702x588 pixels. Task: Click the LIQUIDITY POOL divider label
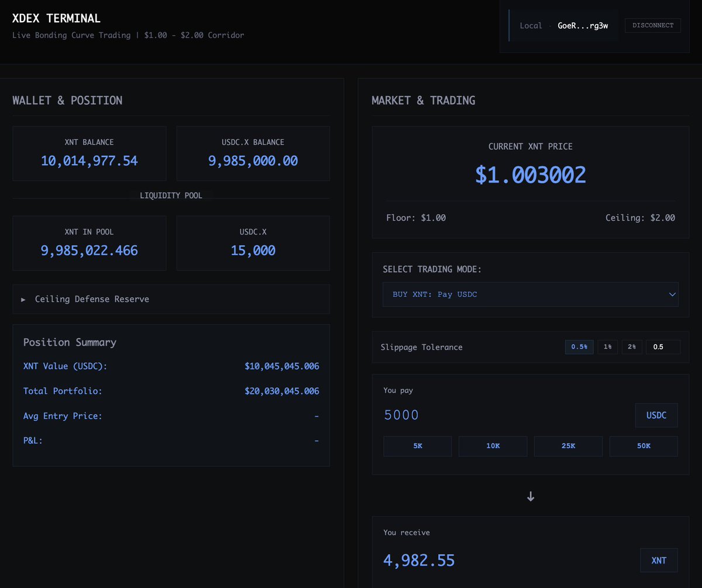pyautogui.click(x=171, y=195)
